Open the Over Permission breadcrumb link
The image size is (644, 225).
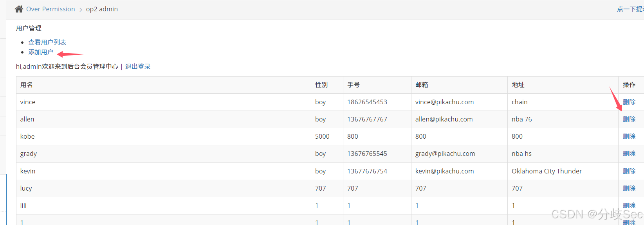coord(51,9)
